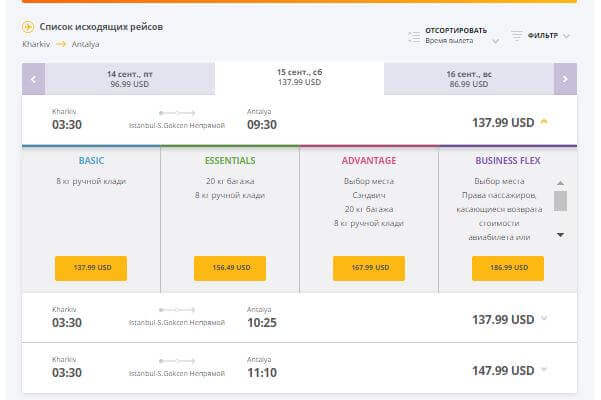Image resolution: width=601 pixels, height=400 pixels.
Task: Click the previous dates arrow
Action: tap(33, 79)
